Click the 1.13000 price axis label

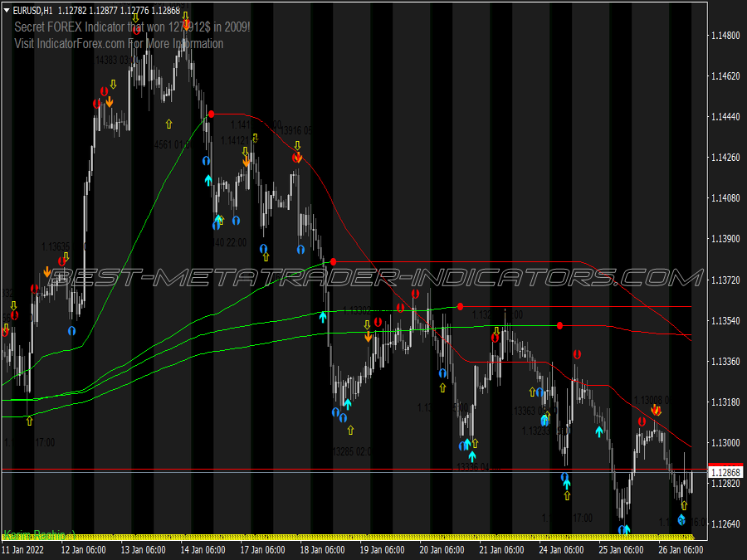click(725, 443)
